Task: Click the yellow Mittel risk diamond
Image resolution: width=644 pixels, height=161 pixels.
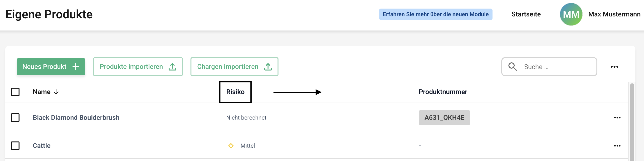Action: pyautogui.click(x=231, y=146)
